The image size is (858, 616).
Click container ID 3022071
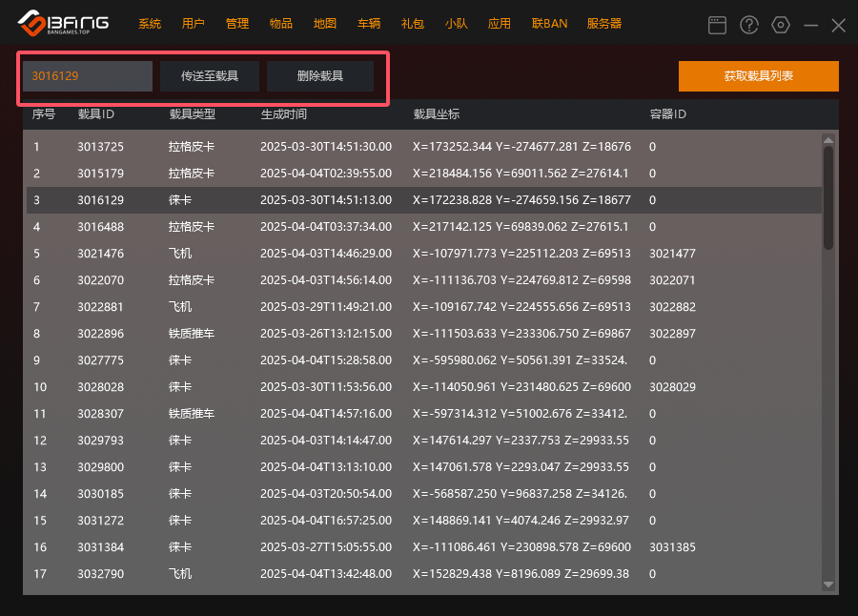click(x=672, y=280)
